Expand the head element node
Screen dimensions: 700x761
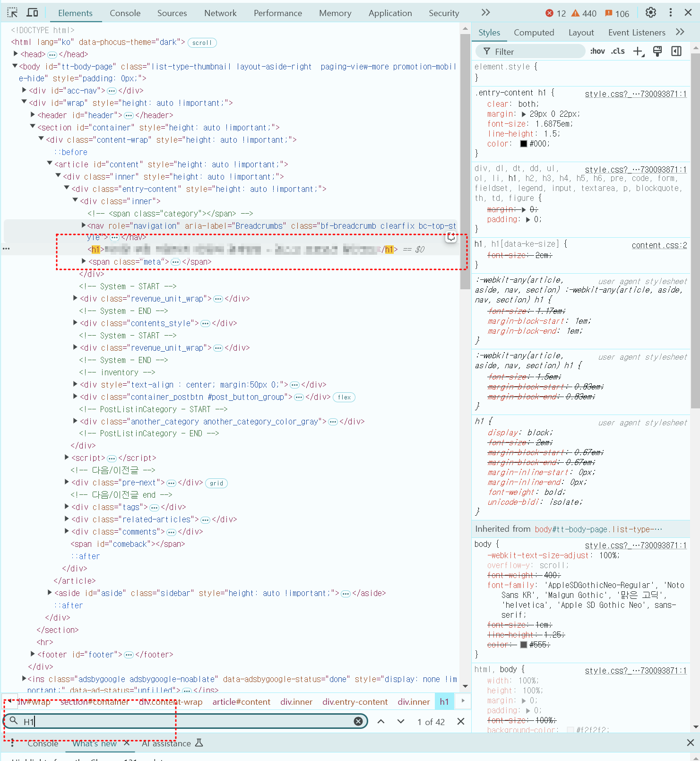pyautogui.click(x=16, y=54)
